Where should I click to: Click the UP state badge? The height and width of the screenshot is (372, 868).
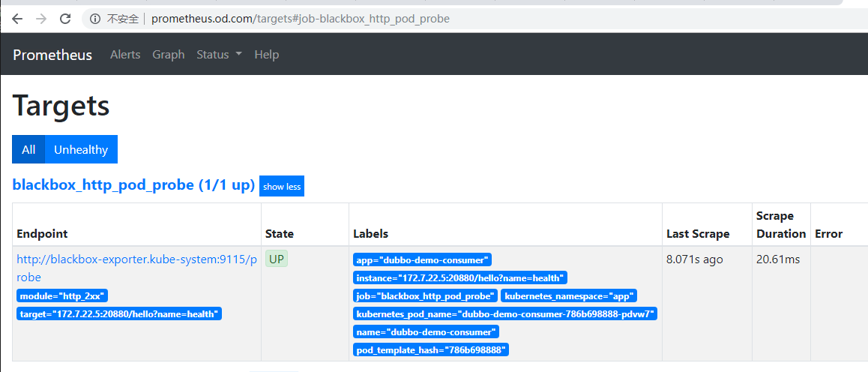pos(277,259)
